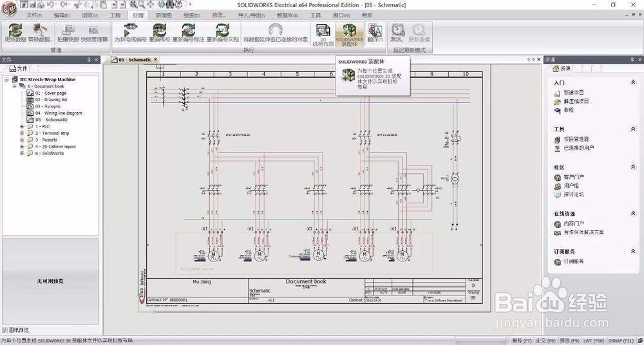This screenshot has width=644, height=345.
Task: Click the 已连接的用户 (connected users) link
Action: click(x=579, y=148)
